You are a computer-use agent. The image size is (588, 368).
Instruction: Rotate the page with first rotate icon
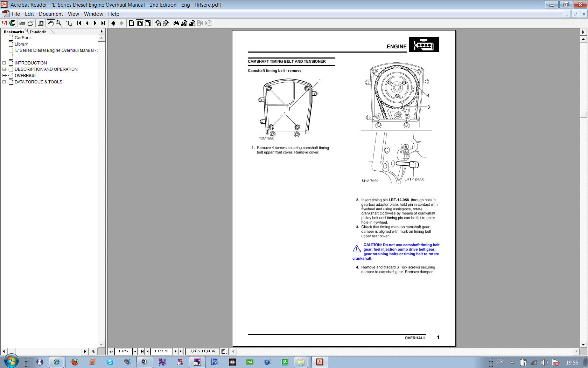pos(158,23)
